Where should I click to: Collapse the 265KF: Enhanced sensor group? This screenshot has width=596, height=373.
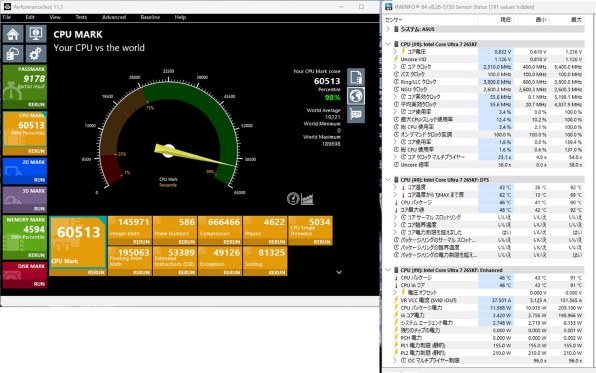pyautogui.click(x=388, y=270)
